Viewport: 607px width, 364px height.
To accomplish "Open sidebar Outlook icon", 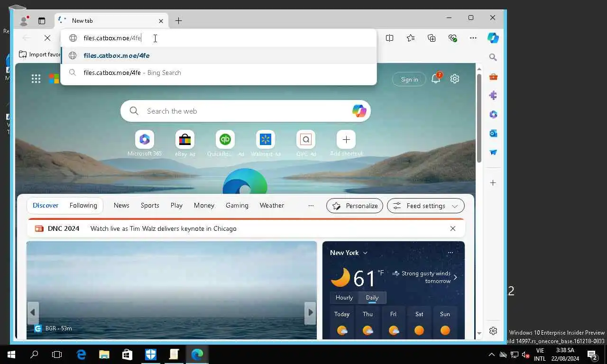I will (493, 134).
